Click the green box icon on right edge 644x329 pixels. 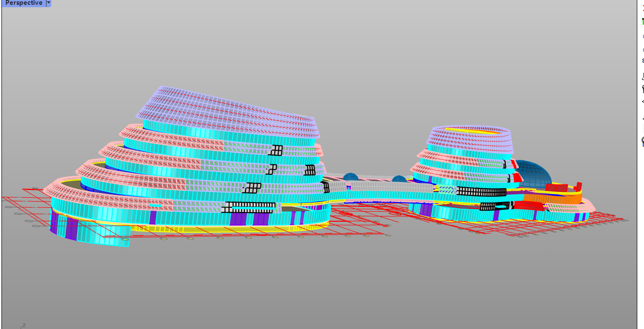(642, 21)
